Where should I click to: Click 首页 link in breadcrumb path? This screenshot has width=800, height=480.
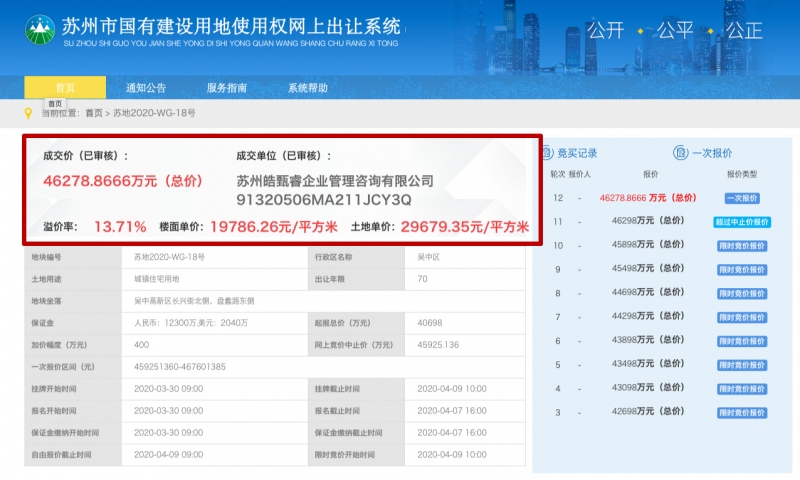coord(94,113)
